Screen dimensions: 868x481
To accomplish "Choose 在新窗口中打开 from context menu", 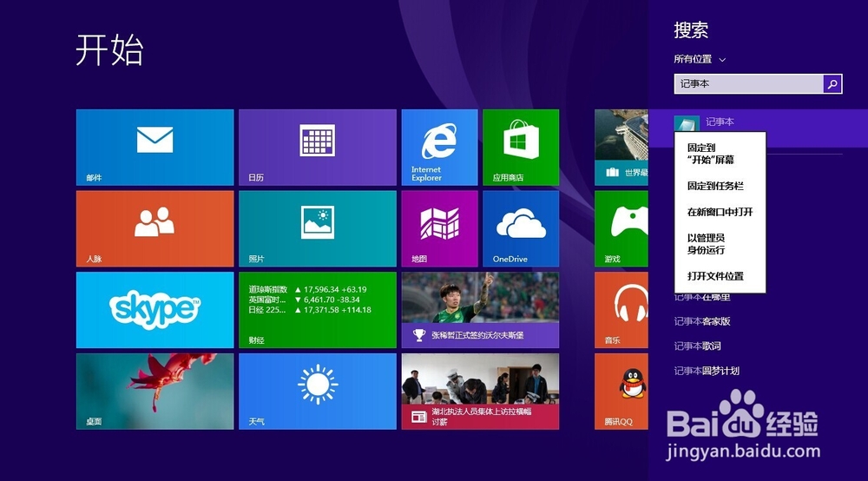I will [720, 212].
